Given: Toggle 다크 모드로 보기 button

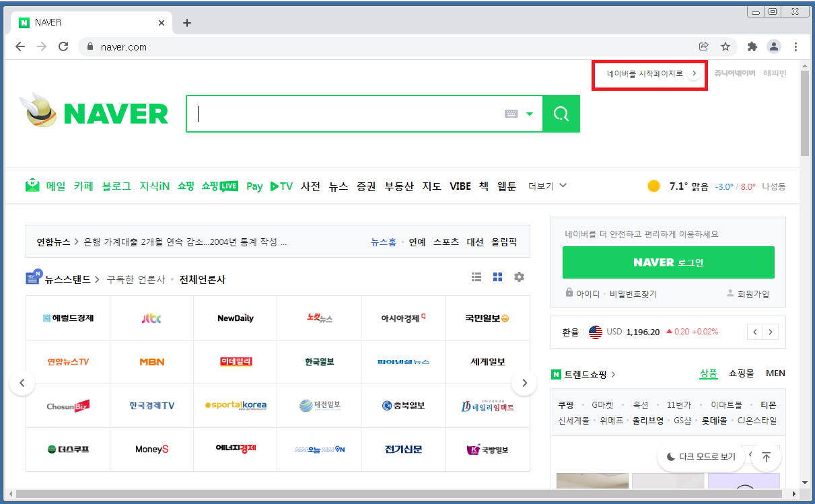Looking at the screenshot, I should (701, 457).
